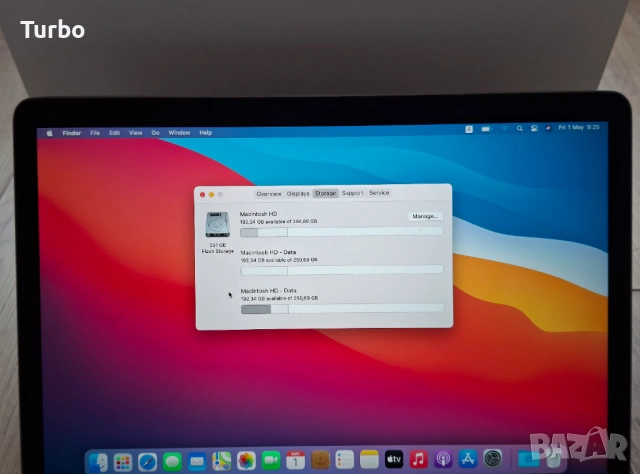This screenshot has height=474, width=640.
Task: Click the battery status icon
Action: coord(487,129)
